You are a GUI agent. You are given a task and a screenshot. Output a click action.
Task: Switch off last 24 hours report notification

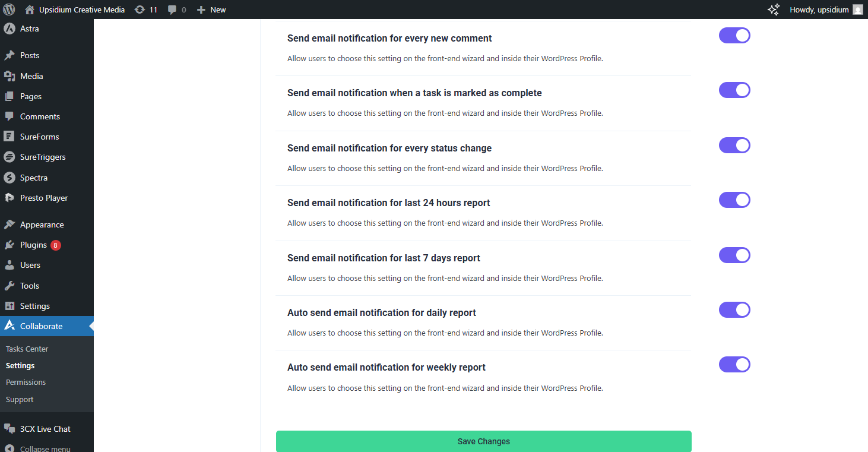tap(734, 200)
